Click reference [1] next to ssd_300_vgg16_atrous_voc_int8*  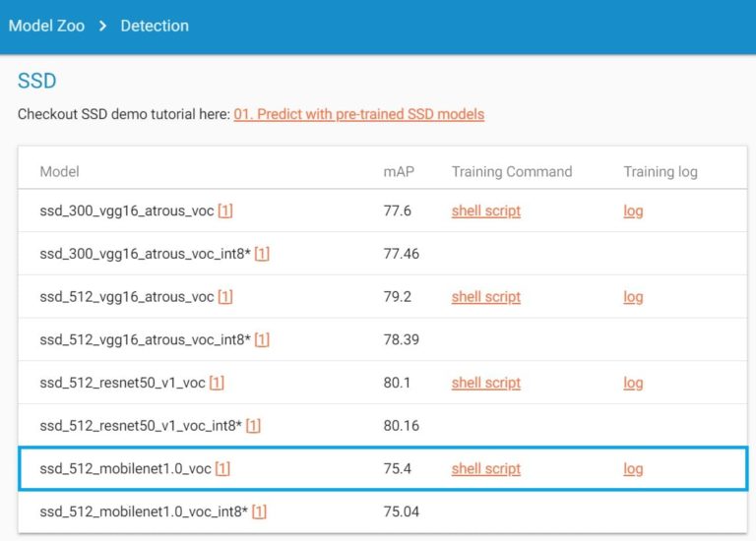[262, 254]
